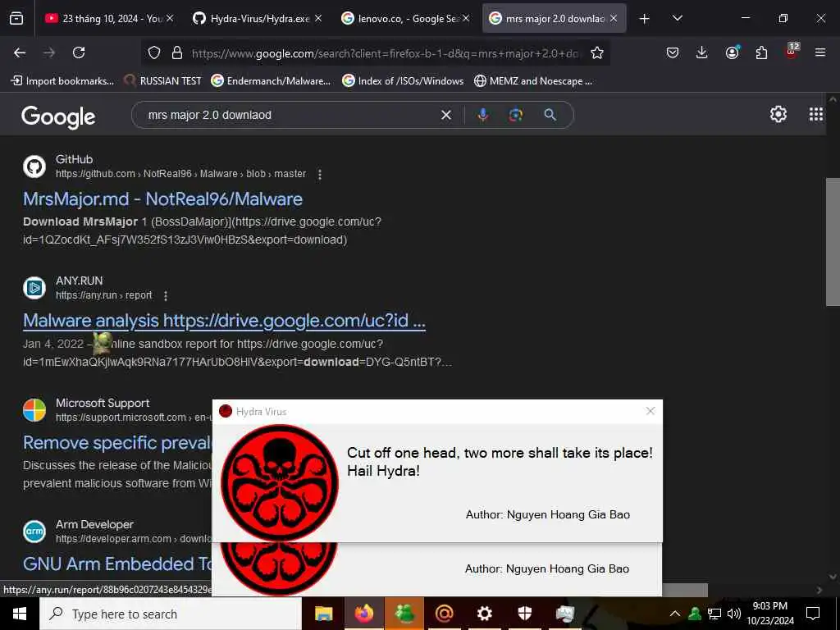Open the orange @ app on taskbar
Image resolution: width=840 pixels, height=630 pixels.
tap(444, 614)
